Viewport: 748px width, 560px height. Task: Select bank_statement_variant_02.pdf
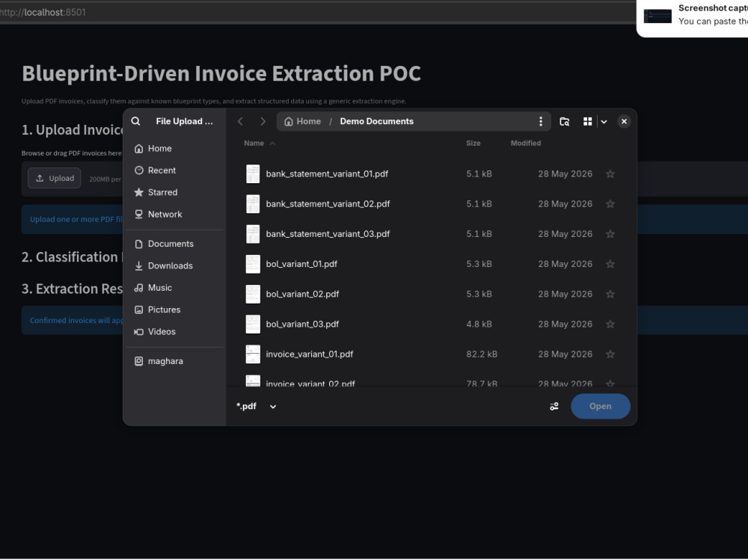432,204
